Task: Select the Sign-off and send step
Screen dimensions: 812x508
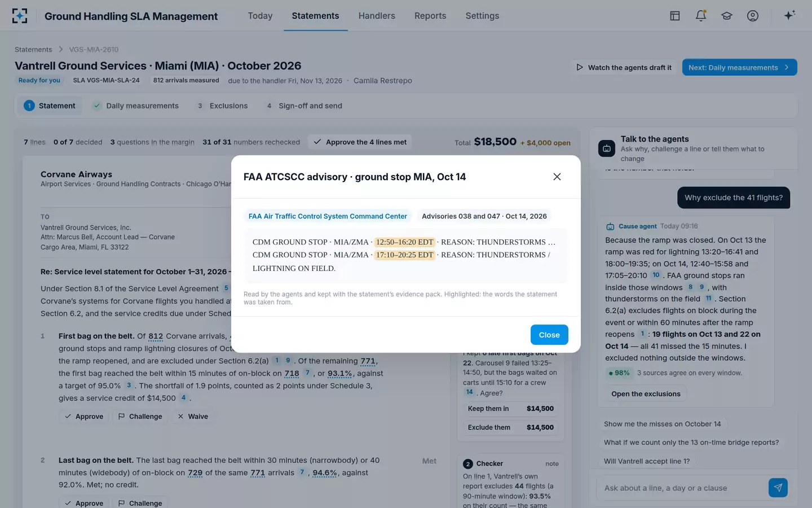Action: [304, 106]
